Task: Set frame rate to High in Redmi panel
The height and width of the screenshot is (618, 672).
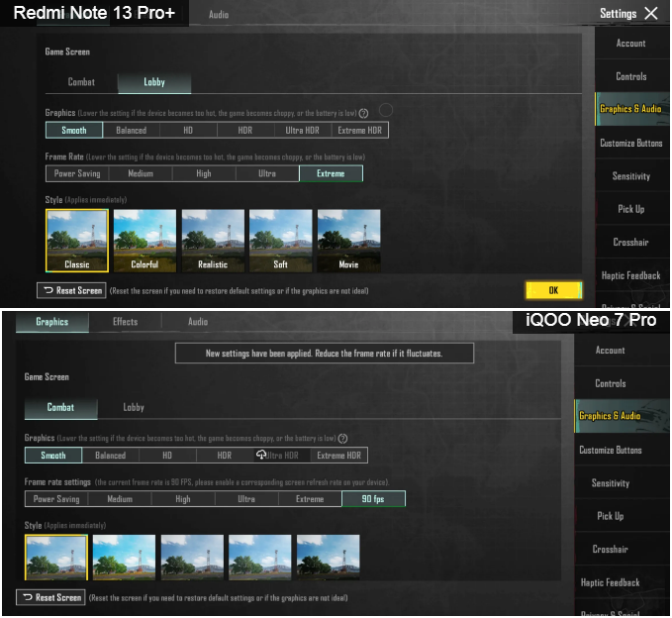Action: pyautogui.click(x=204, y=173)
